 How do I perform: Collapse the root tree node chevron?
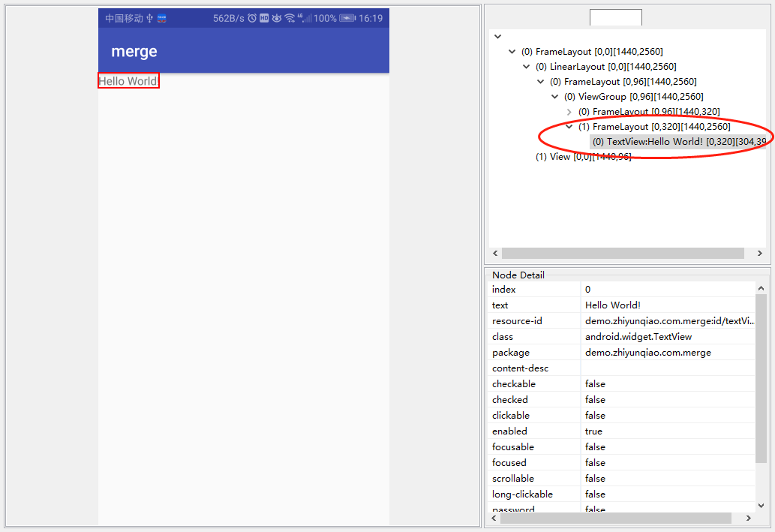tap(497, 37)
